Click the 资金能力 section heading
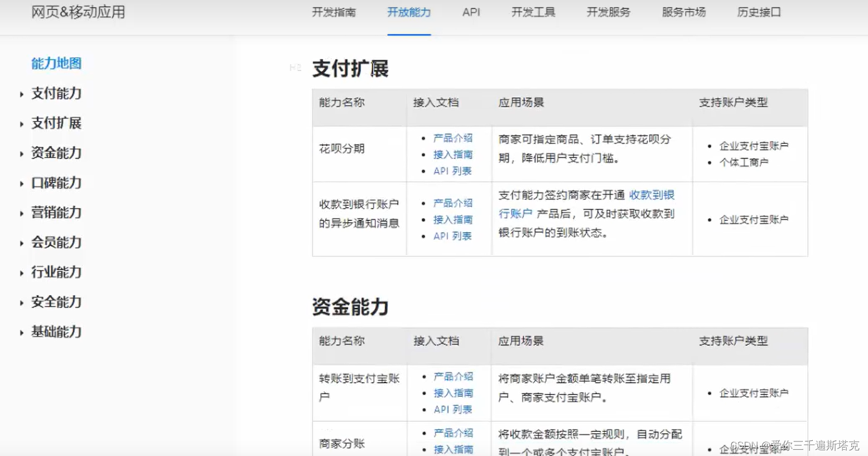The width and height of the screenshot is (868, 456). (350, 307)
